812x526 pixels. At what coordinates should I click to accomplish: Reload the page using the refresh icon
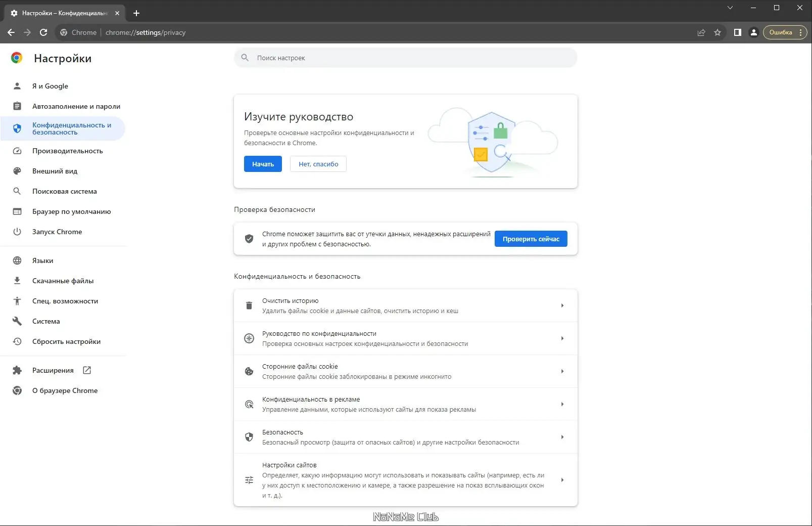pos(43,32)
